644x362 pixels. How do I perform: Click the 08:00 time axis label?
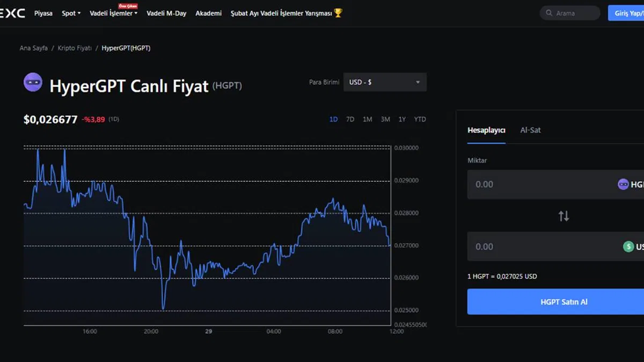click(335, 331)
